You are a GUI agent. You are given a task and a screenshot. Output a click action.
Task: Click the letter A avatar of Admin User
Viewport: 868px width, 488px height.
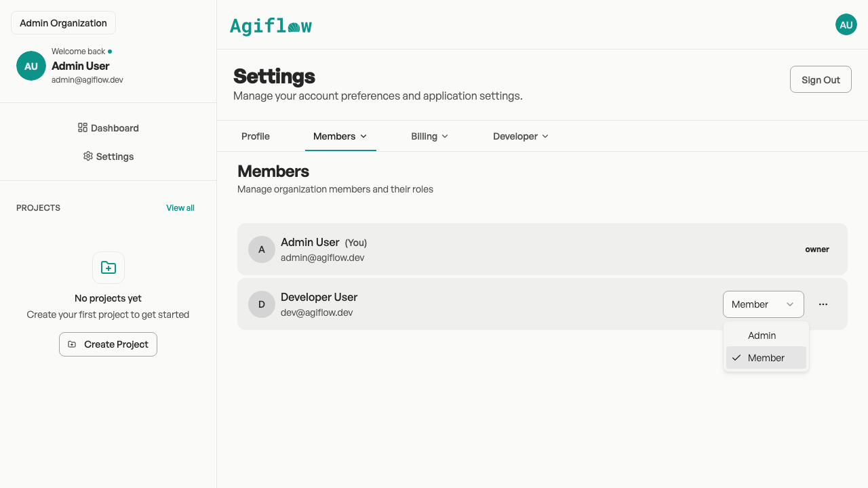(x=262, y=249)
